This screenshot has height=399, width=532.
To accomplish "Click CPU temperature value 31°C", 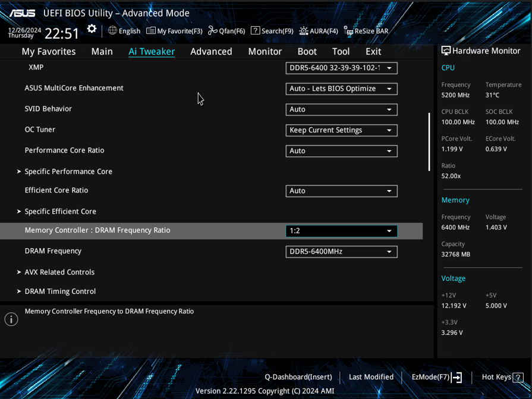I will tap(492, 95).
